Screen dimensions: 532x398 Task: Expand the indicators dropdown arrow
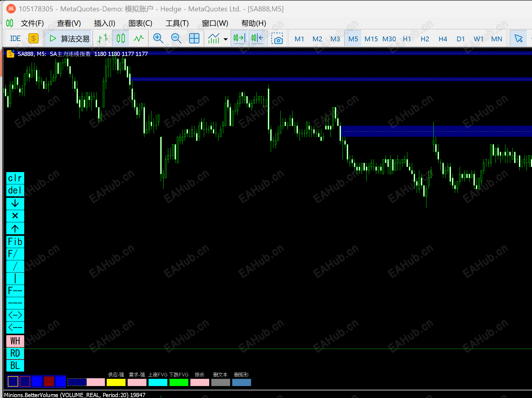(x=226, y=39)
